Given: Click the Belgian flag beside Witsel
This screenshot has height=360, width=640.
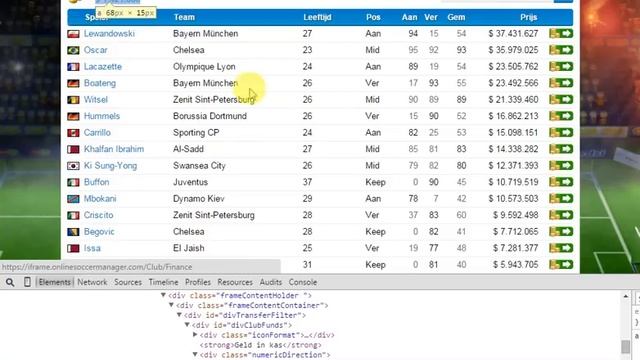Looking at the screenshot, I should (x=73, y=100).
